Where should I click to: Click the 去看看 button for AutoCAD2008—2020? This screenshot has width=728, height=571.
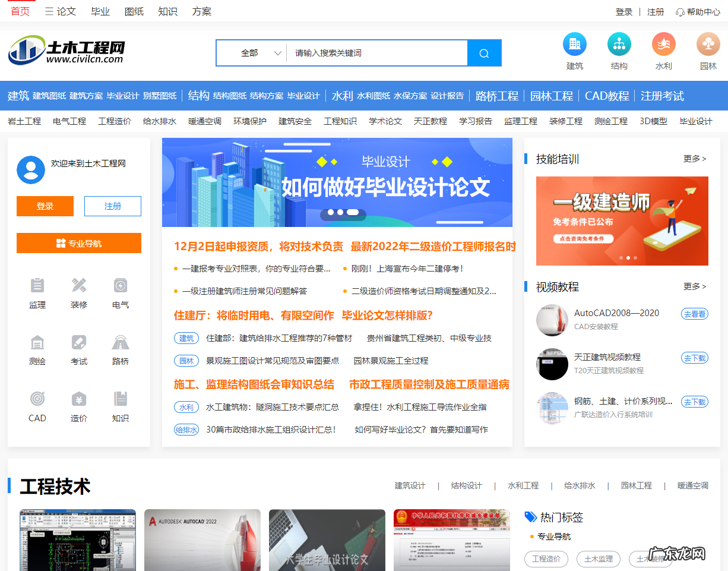coord(694,313)
